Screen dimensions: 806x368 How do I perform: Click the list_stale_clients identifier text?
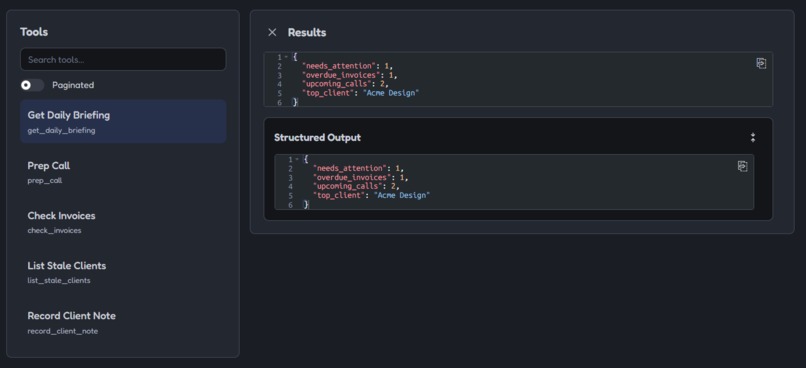click(x=59, y=281)
